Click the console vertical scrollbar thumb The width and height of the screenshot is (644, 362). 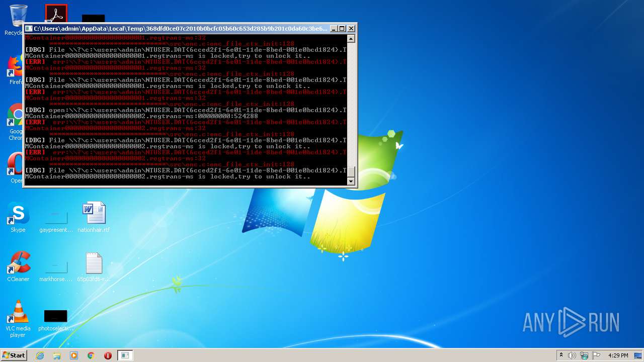[x=351, y=171]
